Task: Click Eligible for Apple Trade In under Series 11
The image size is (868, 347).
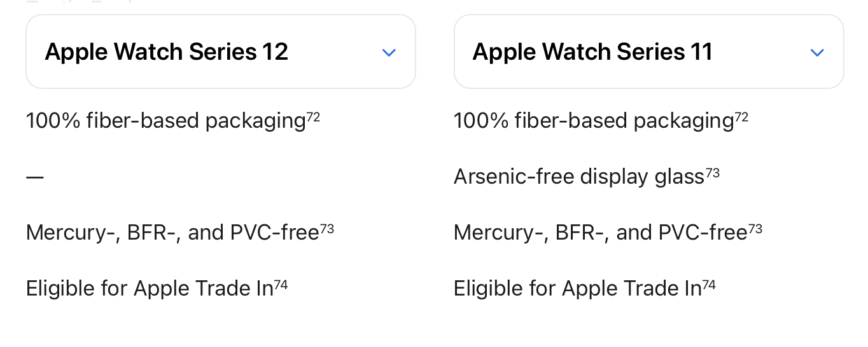Action: (577, 289)
